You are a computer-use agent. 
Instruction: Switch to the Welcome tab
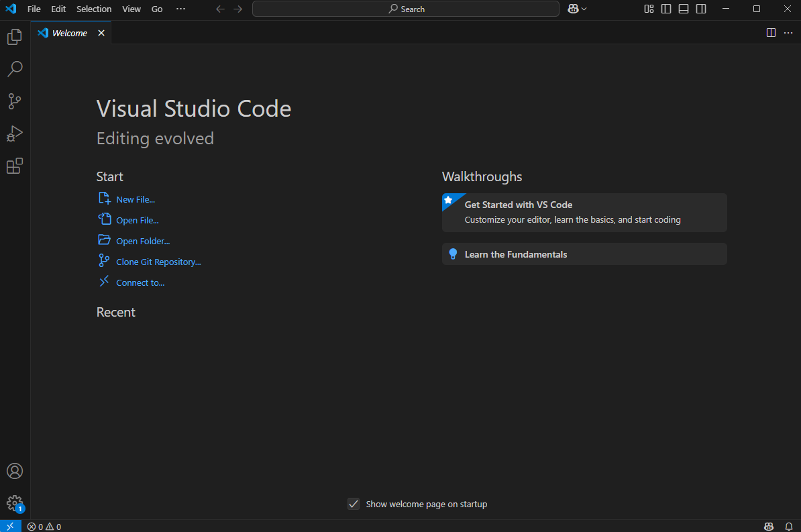[67, 32]
